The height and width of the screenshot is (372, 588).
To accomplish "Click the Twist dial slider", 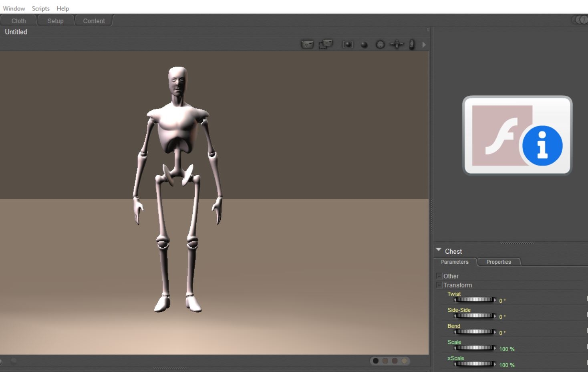I will click(x=475, y=300).
